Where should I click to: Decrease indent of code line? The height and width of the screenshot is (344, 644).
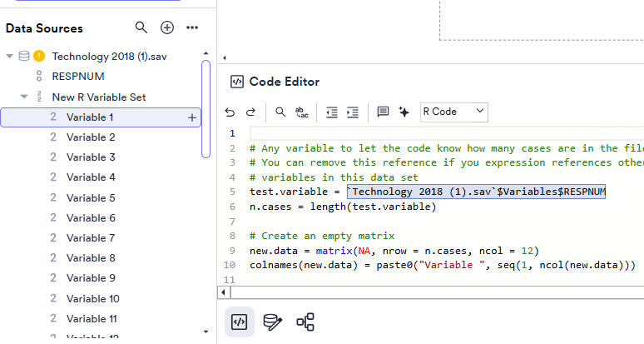coord(332,112)
